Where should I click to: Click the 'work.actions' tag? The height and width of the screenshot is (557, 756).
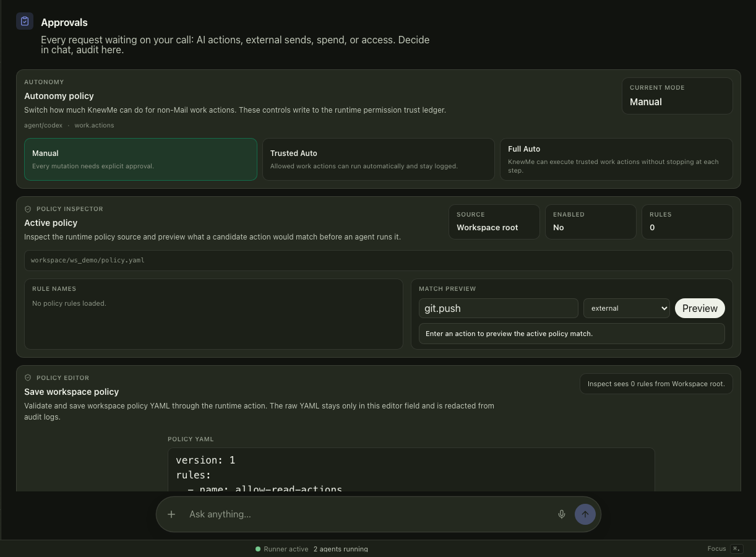(x=94, y=125)
